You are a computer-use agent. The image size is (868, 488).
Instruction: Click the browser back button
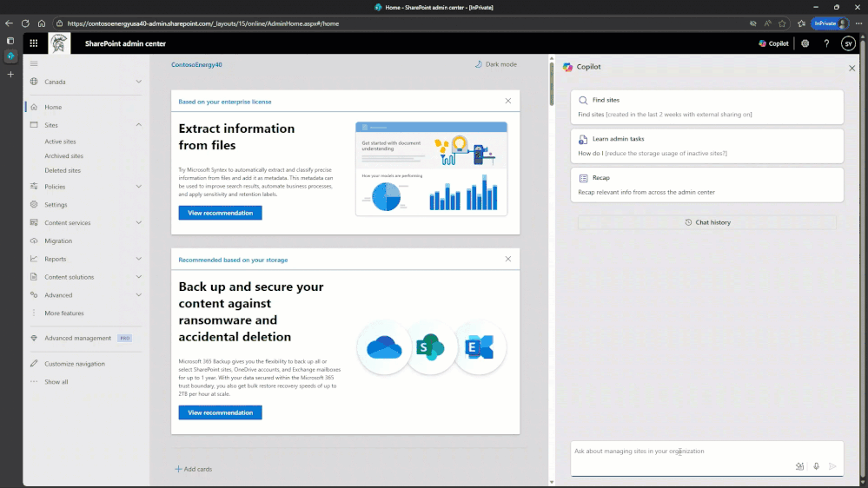pos(9,23)
